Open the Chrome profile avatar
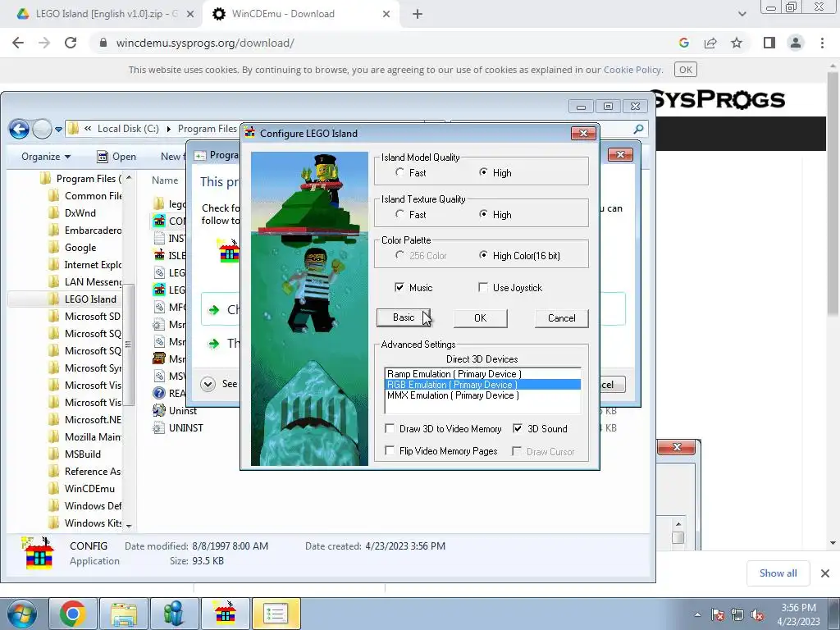840x630 pixels. pyautogui.click(x=796, y=43)
